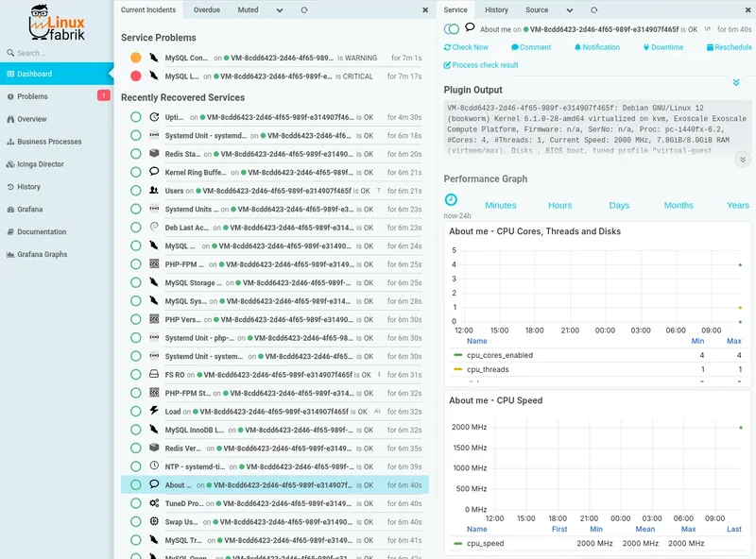Click the Reschedule link
The image size is (756, 559).
click(x=729, y=47)
